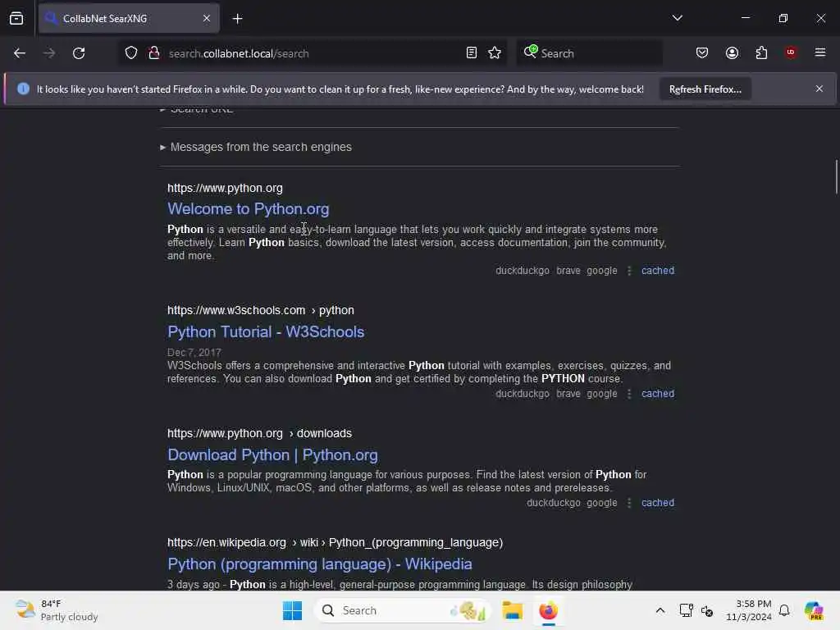Click the Firefox taskbar icon

tap(548, 610)
